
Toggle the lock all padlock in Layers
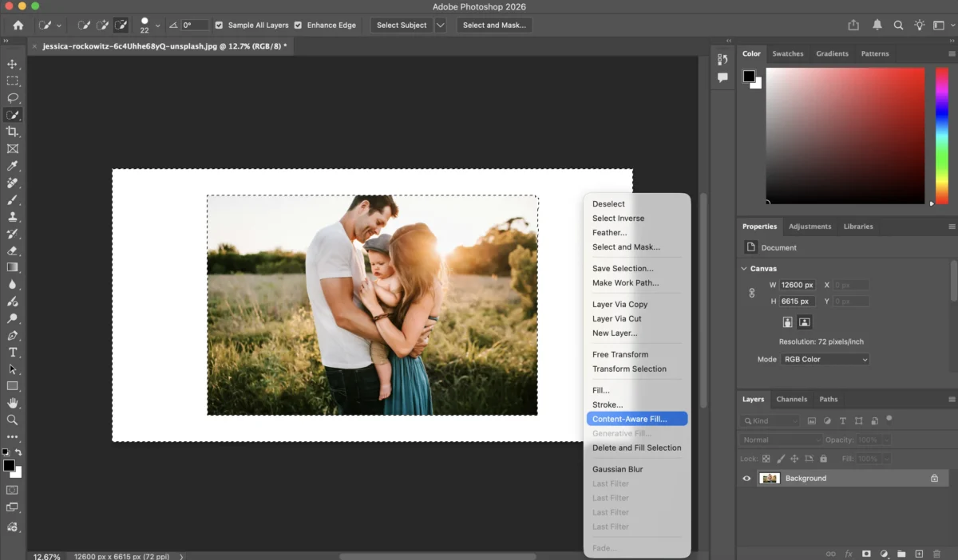click(824, 459)
